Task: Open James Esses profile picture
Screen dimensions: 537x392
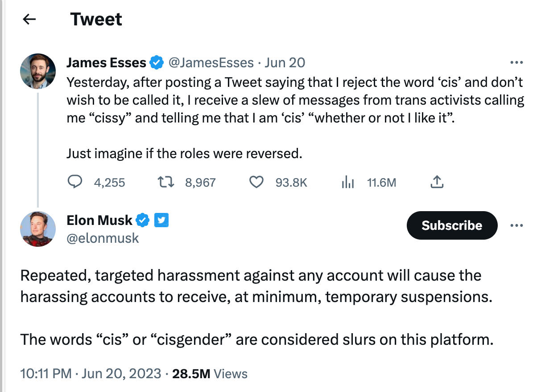Action: pos(38,72)
